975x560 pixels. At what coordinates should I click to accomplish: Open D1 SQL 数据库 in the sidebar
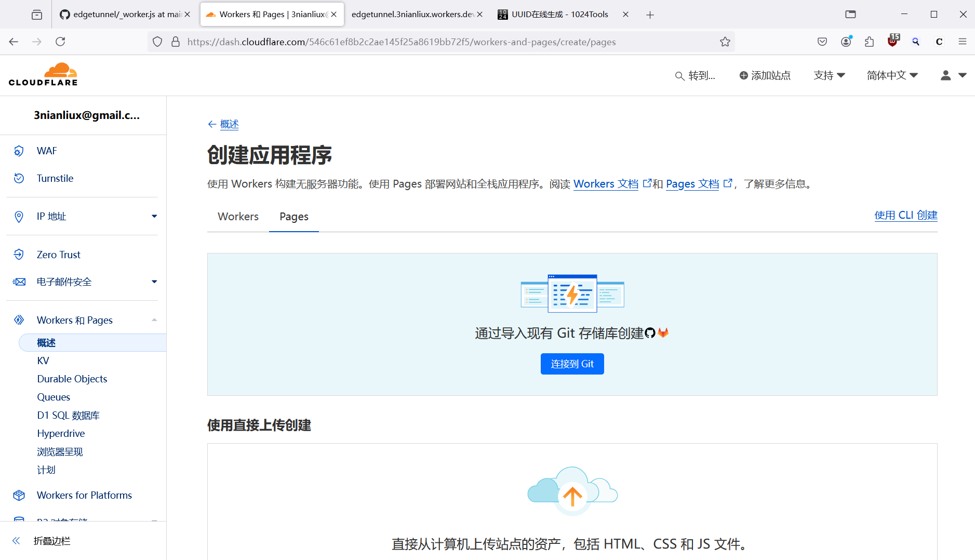[69, 416]
